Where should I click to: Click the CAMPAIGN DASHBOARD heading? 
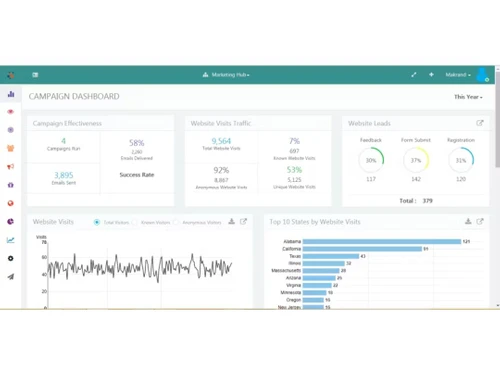coord(74,96)
